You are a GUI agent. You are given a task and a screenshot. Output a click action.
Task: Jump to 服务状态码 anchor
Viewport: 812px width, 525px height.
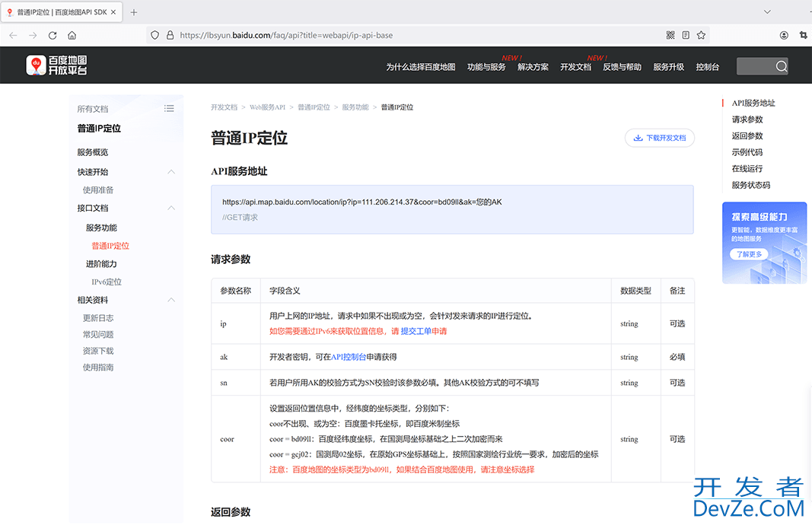pos(751,186)
